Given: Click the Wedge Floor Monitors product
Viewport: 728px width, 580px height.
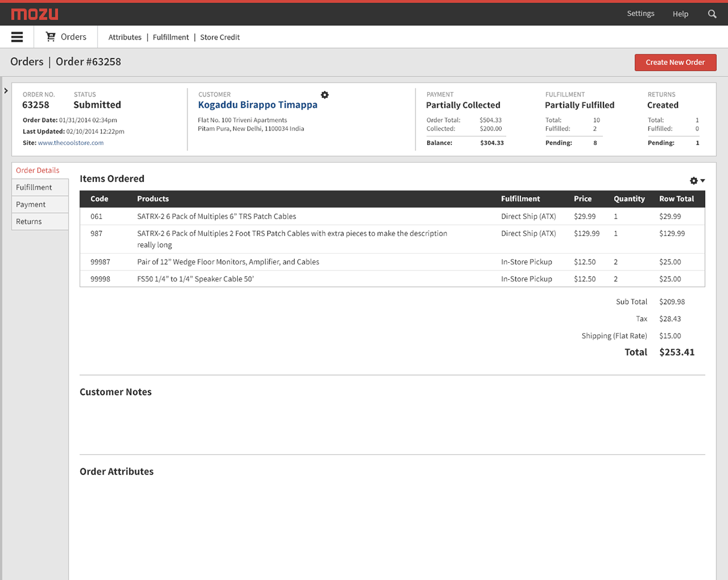Looking at the screenshot, I should [x=228, y=262].
